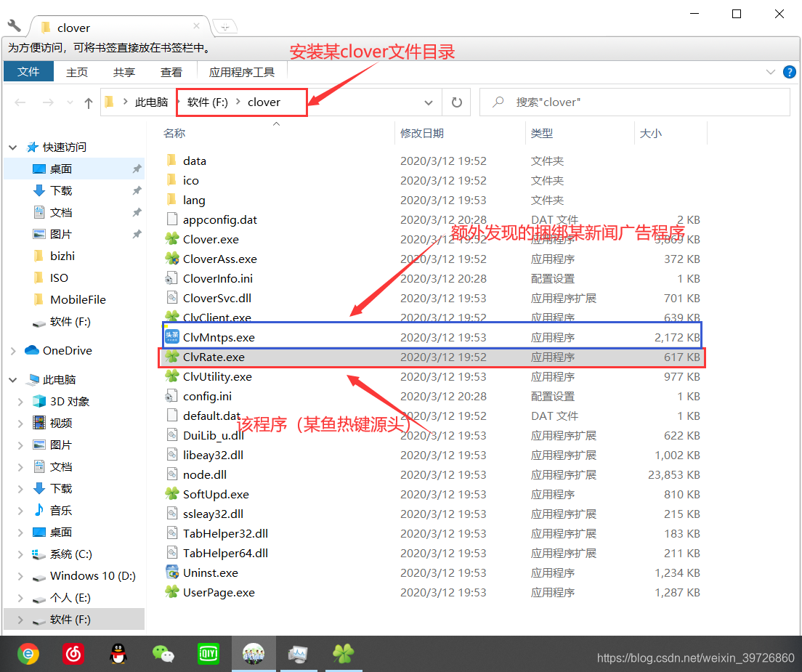The width and height of the screenshot is (802, 672).
Task: Select the config.ini file icon
Action: point(171,396)
